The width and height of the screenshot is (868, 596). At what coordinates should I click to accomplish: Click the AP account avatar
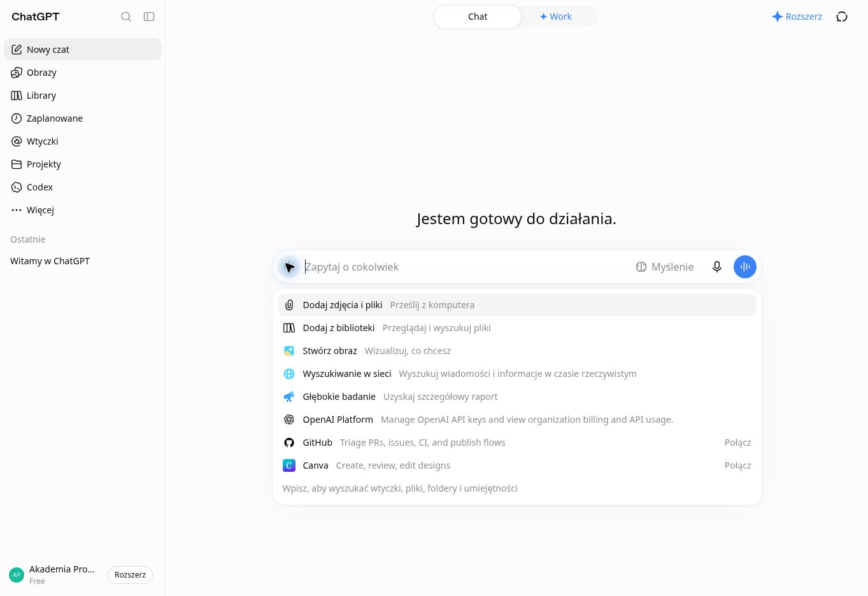click(x=17, y=575)
